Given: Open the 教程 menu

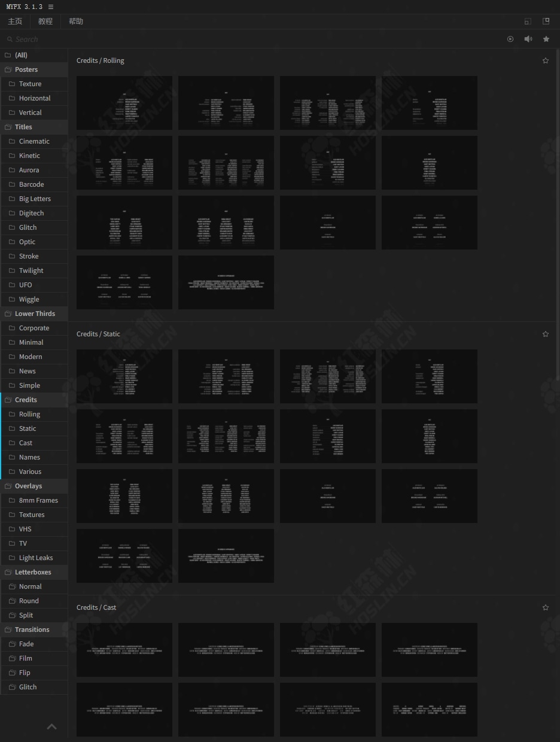Looking at the screenshot, I should point(45,22).
